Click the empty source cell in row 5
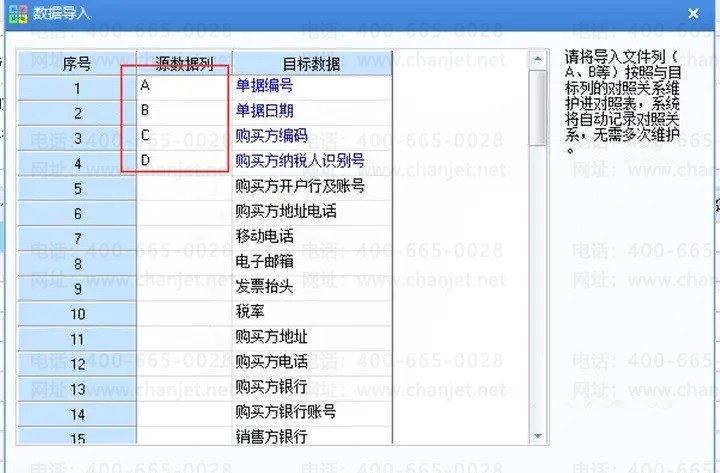The height and width of the screenshot is (473, 720). coord(185,186)
